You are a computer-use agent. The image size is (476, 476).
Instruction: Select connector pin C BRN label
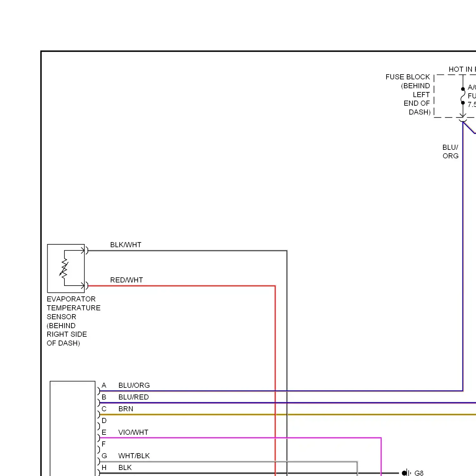[x=126, y=409]
